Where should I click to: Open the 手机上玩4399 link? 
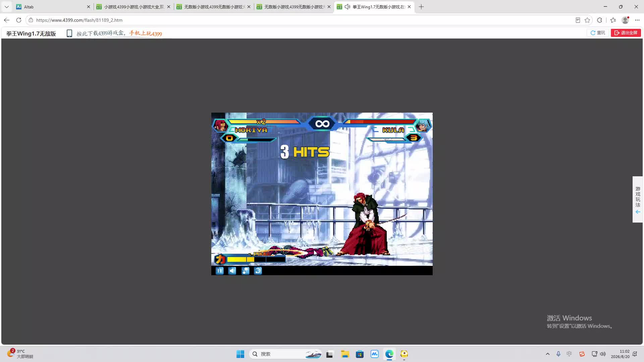[146, 34]
